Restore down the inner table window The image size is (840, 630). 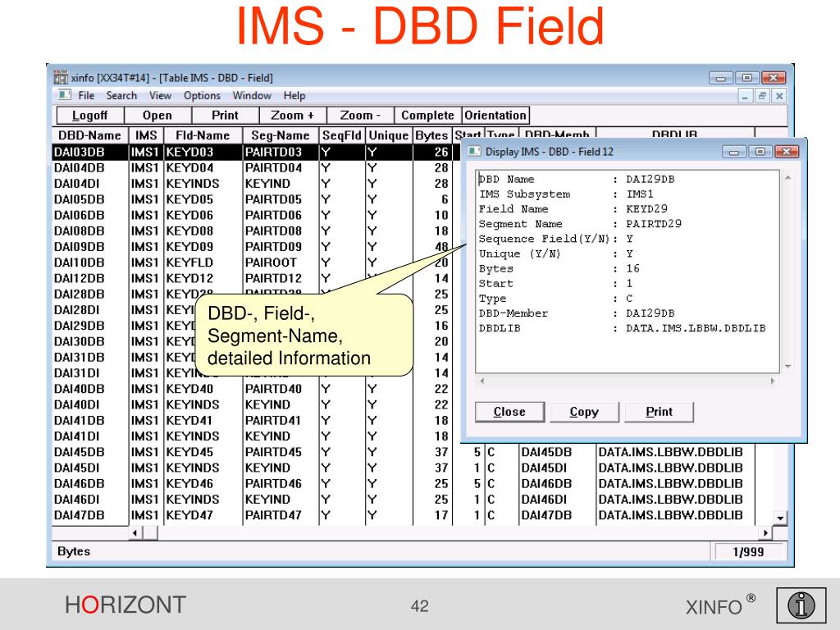click(762, 96)
